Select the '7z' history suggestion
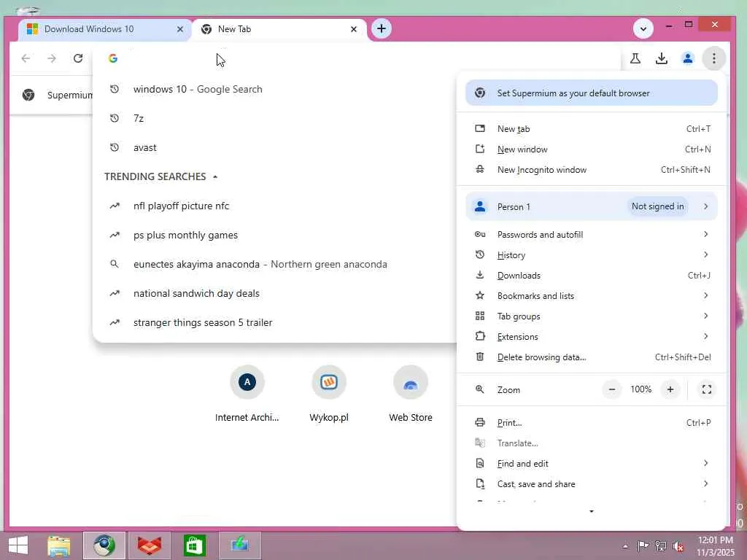Screen dimensions: 747x560 (274, 118)
